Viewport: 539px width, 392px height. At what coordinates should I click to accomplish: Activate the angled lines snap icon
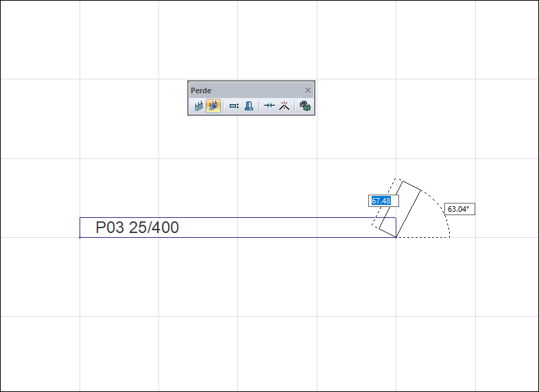[x=285, y=106]
